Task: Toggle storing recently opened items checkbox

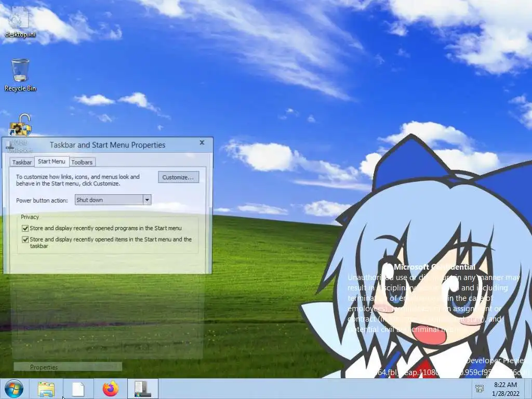Action: click(25, 240)
